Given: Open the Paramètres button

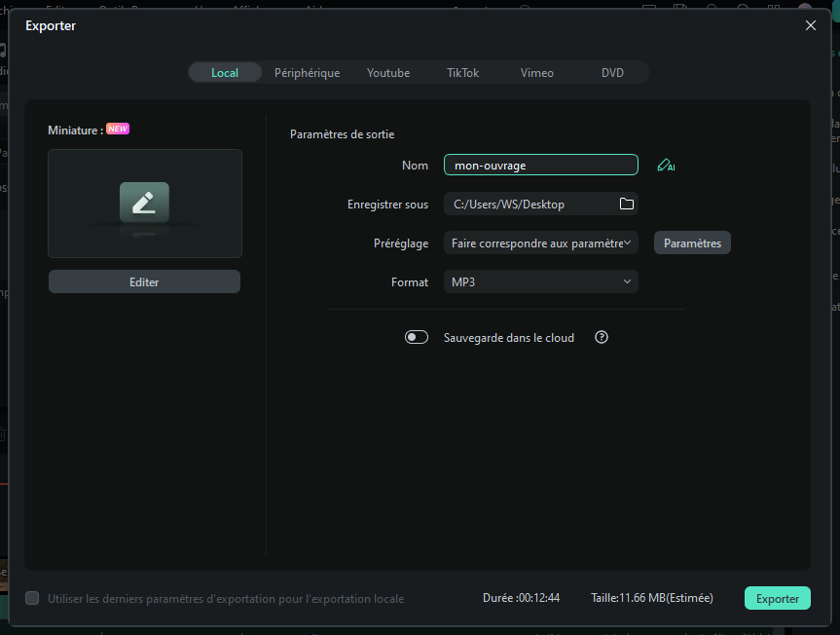Looking at the screenshot, I should 692,243.
